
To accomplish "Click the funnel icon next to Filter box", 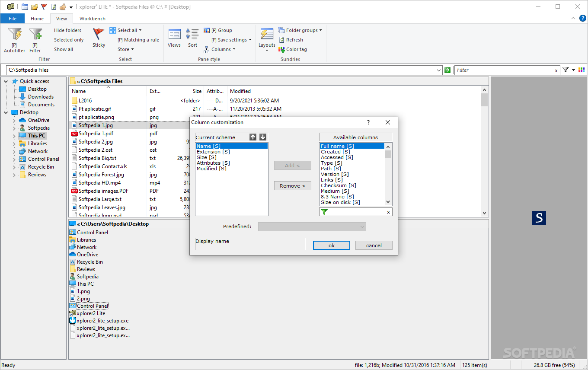I will tap(566, 70).
